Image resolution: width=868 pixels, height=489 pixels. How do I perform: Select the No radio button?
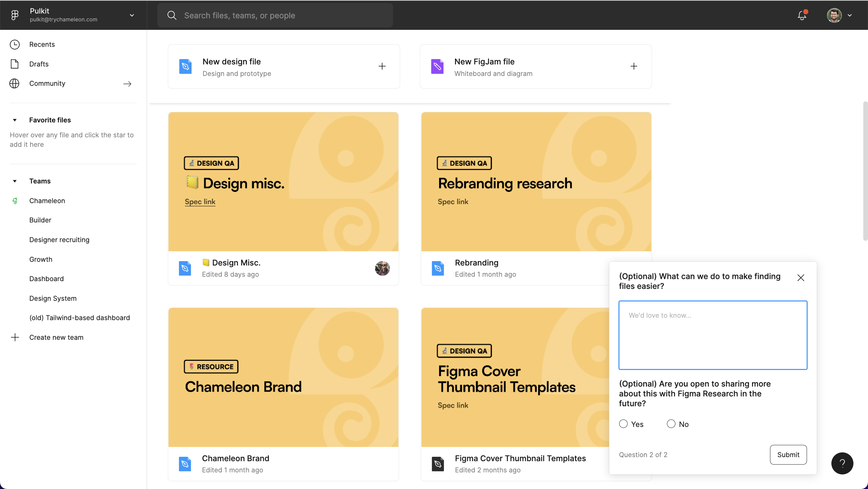[671, 424]
